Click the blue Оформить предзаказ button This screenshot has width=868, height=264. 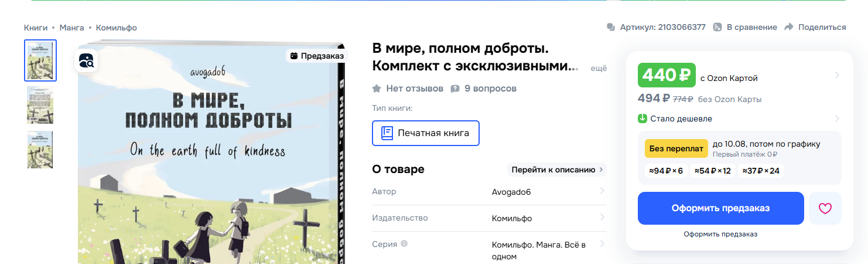(x=721, y=208)
